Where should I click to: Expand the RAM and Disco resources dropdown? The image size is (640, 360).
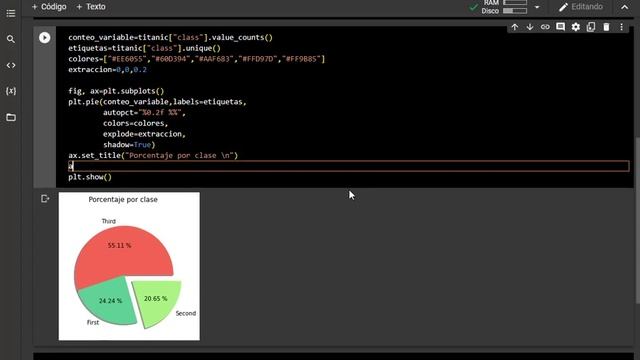537,7
